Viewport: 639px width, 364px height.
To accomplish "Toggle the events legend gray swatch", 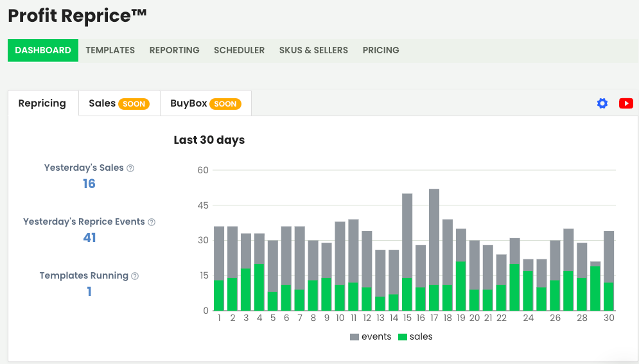I will click(355, 337).
